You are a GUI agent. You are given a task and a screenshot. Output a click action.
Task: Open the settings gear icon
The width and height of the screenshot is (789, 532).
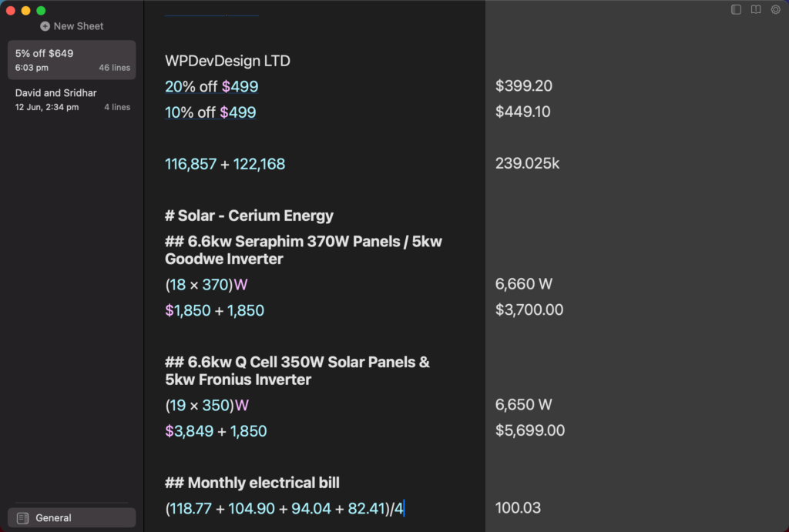775,9
